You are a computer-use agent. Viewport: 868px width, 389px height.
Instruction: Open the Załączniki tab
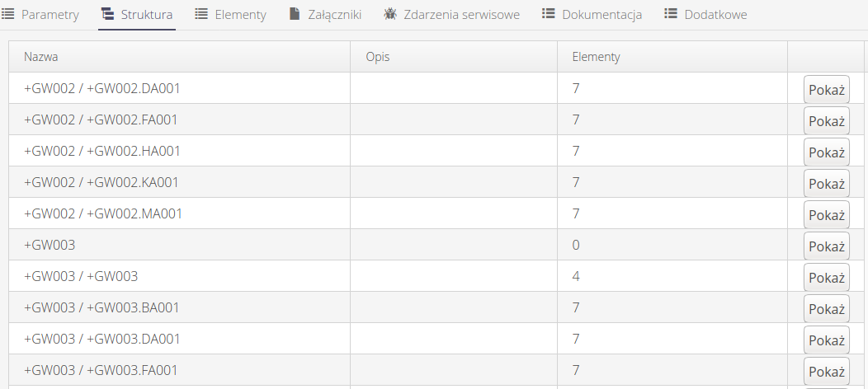tap(333, 15)
